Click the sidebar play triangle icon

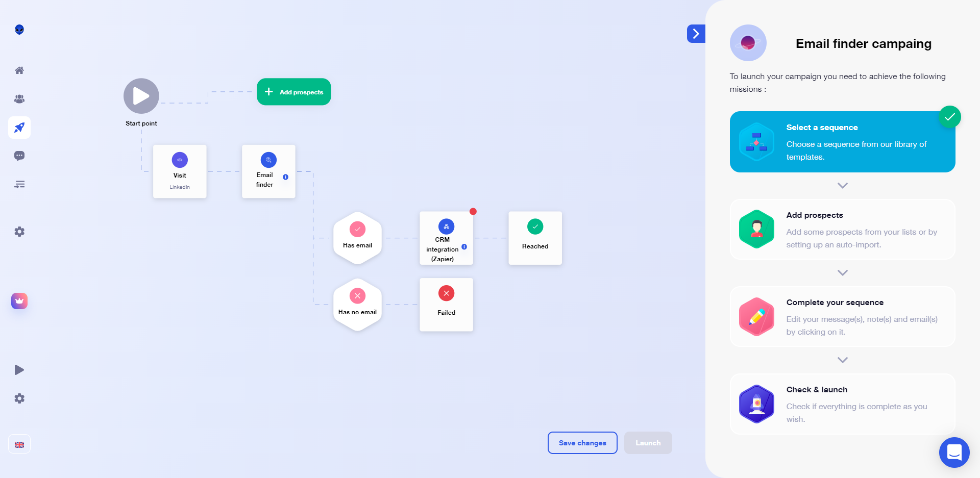tap(19, 370)
